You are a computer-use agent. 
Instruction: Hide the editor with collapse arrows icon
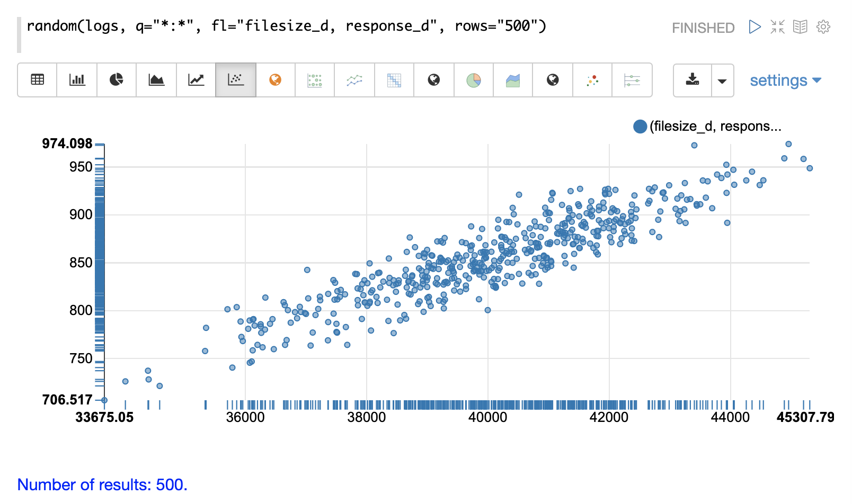(777, 27)
